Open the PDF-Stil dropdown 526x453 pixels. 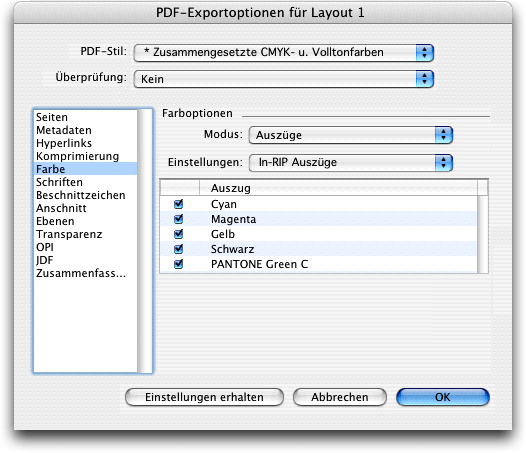[x=284, y=53]
